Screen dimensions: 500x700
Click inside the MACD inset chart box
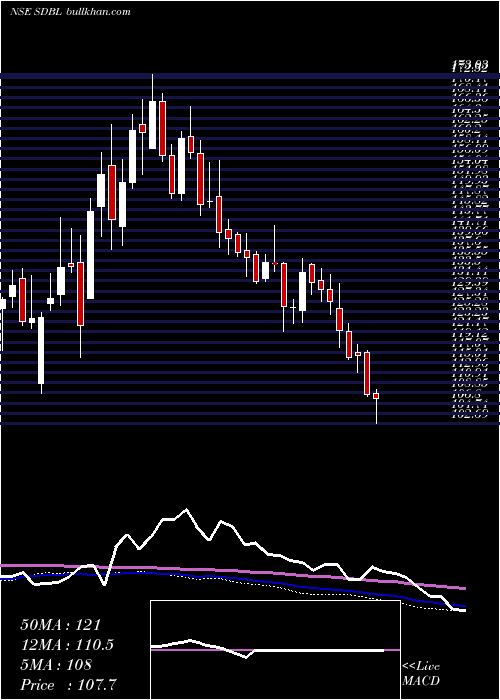(x=275, y=650)
